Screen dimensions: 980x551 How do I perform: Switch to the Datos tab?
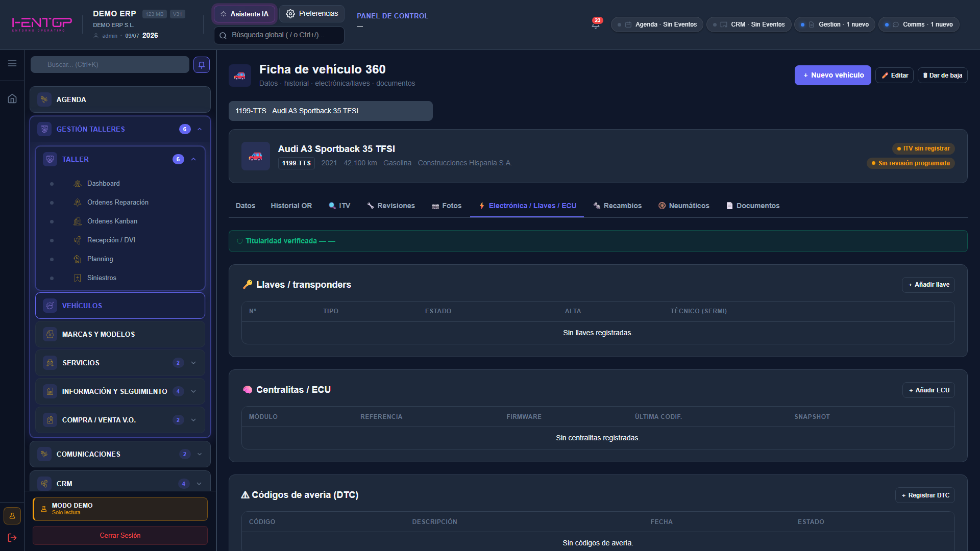click(x=246, y=206)
